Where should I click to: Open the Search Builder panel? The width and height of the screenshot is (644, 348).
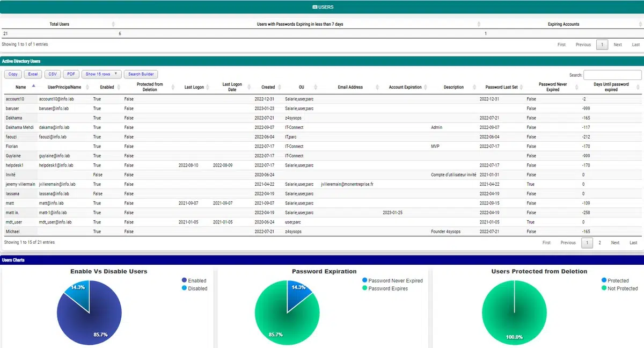pyautogui.click(x=141, y=74)
